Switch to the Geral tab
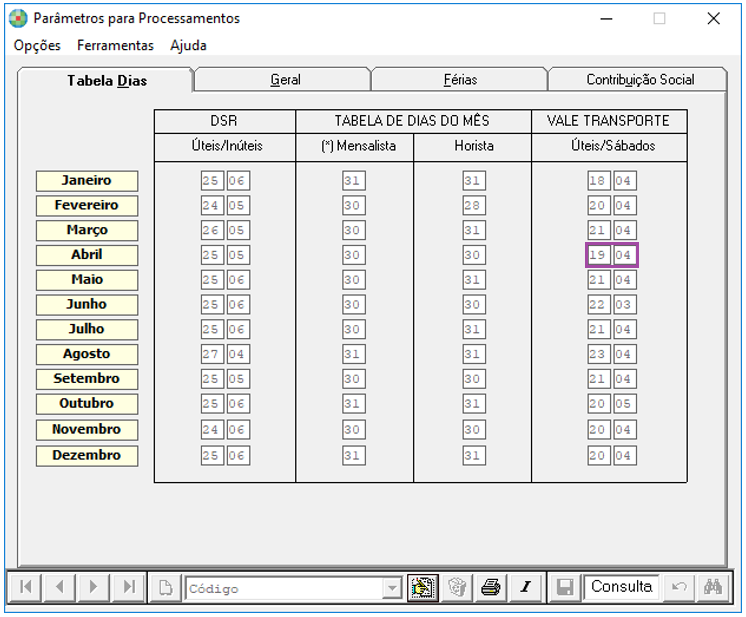Screen dimensions: 746x617 [285, 79]
